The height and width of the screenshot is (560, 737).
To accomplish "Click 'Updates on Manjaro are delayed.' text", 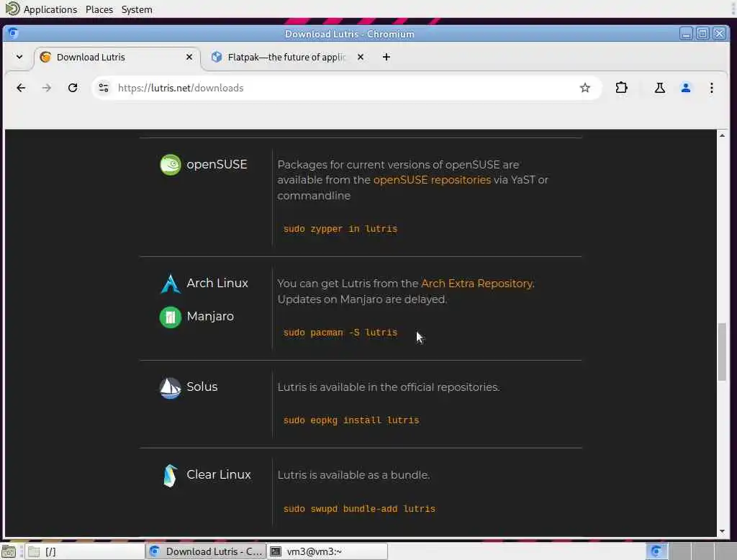I will click(x=362, y=299).
